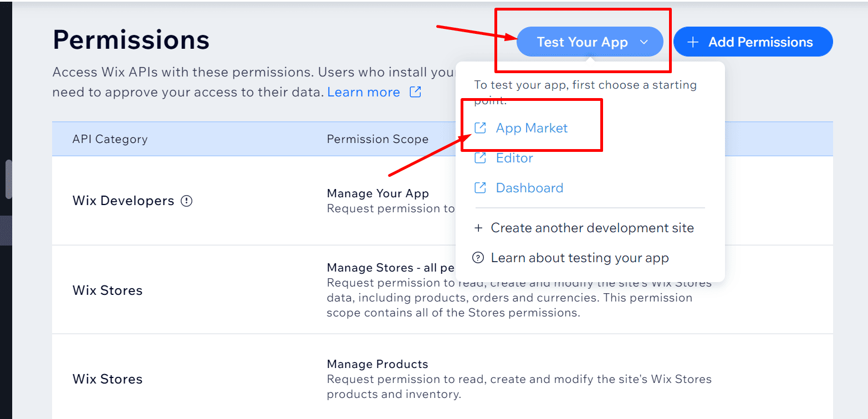
Task: Click the question mark help icon
Action: (x=478, y=258)
